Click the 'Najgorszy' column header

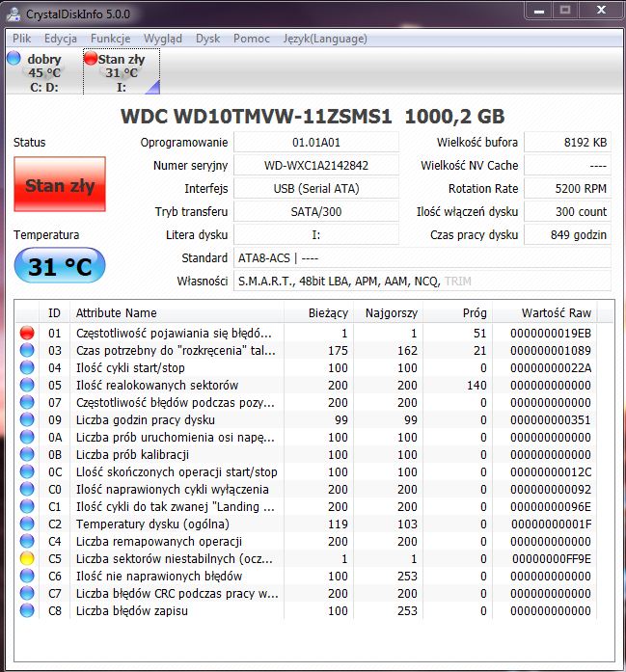tap(388, 313)
